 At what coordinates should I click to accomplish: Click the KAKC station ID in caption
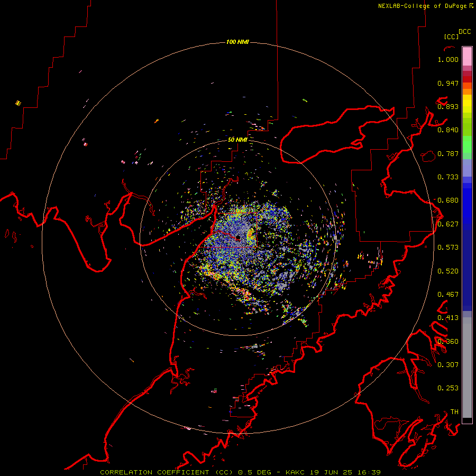pyautogui.click(x=296, y=472)
